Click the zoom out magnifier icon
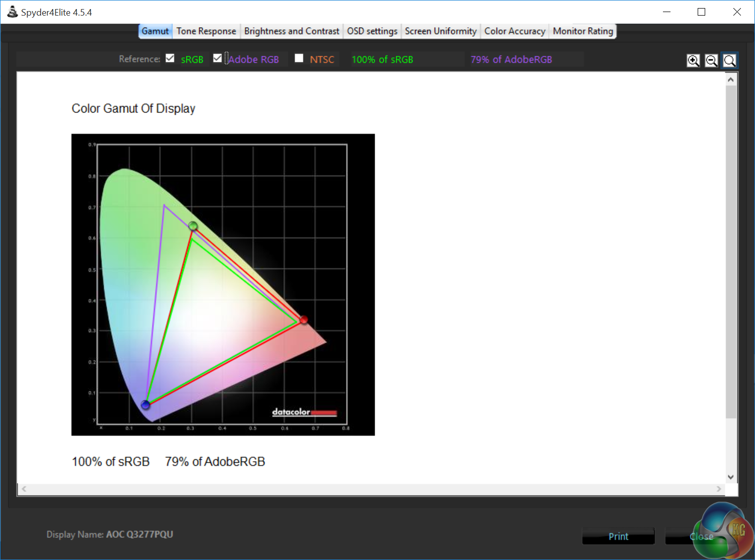Screen dimensions: 755x560 pyautogui.click(x=711, y=60)
